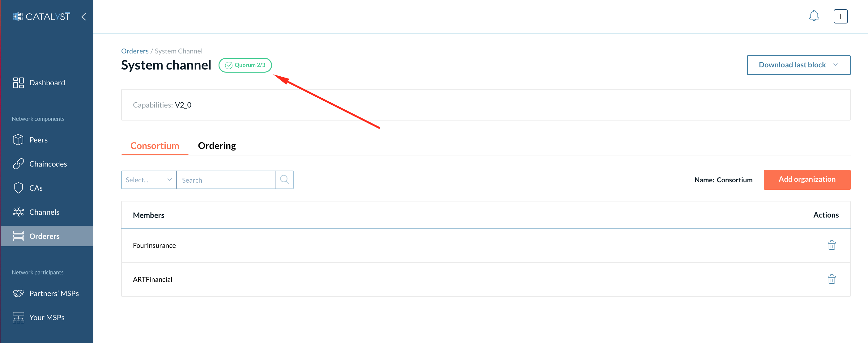Screen dimensions: 868x343
Task: Click the Partners' MSPs icon in sidebar
Action: pos(19,293)
